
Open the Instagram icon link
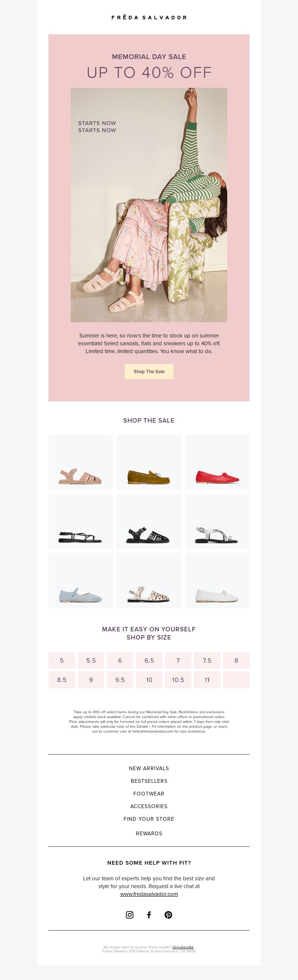[x=130, y=915]
